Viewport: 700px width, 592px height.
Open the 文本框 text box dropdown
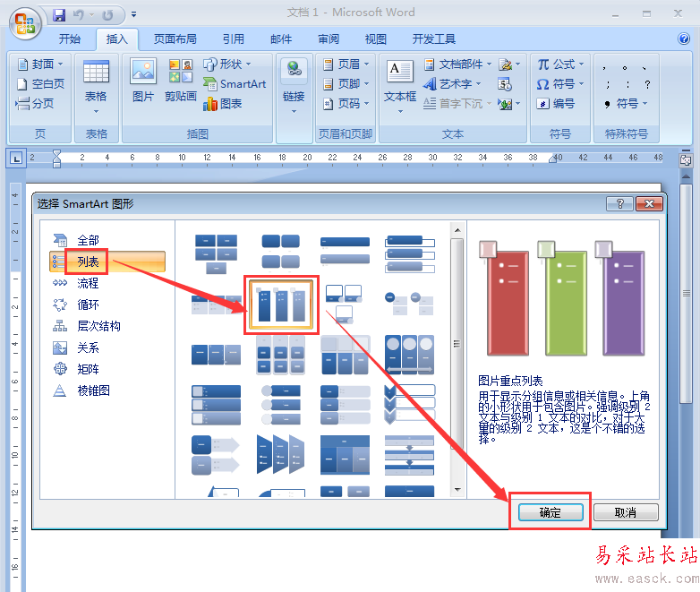pyautogui.click(x=400, y=87)
